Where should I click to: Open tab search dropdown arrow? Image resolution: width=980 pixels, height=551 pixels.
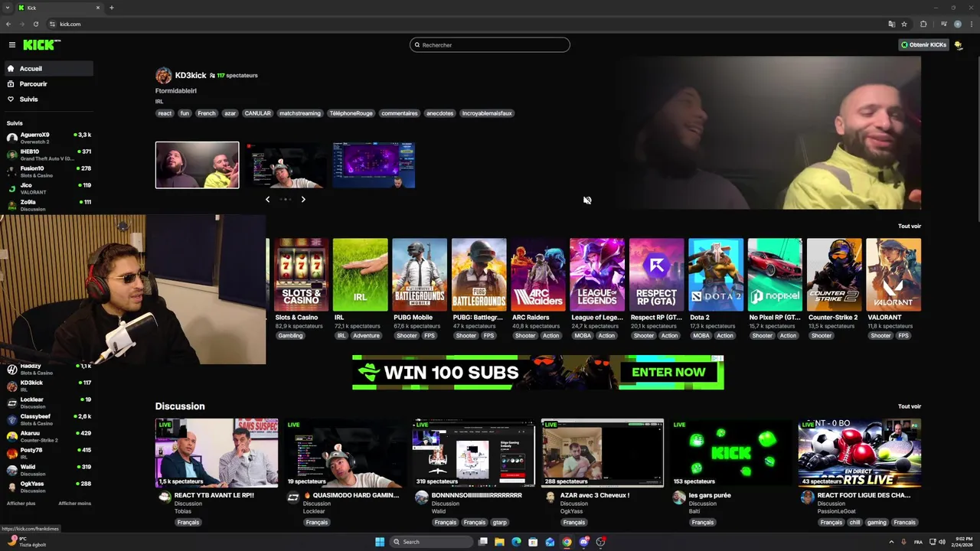coord(8,8)
